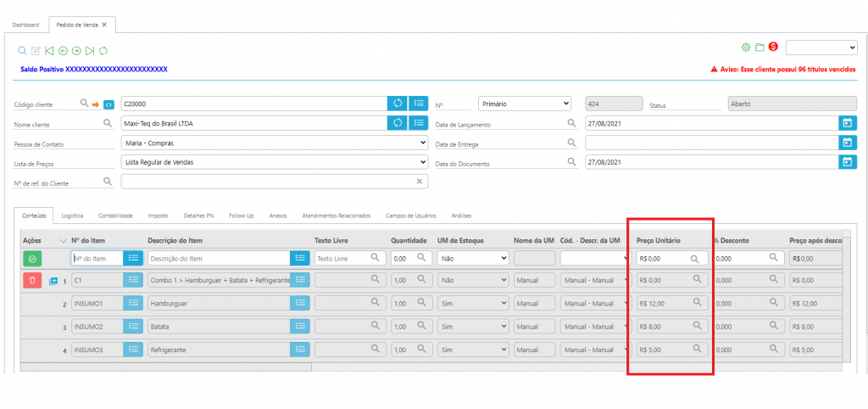Open the Lista de Preços dropdown
This screenshot has width=868, height=409.
[x=274, y=162]
